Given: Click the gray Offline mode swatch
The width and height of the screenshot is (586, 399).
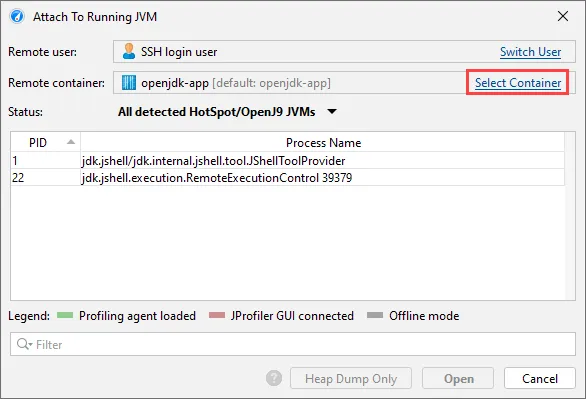Looking at the screenshot, I should click(x=375, y=315).
